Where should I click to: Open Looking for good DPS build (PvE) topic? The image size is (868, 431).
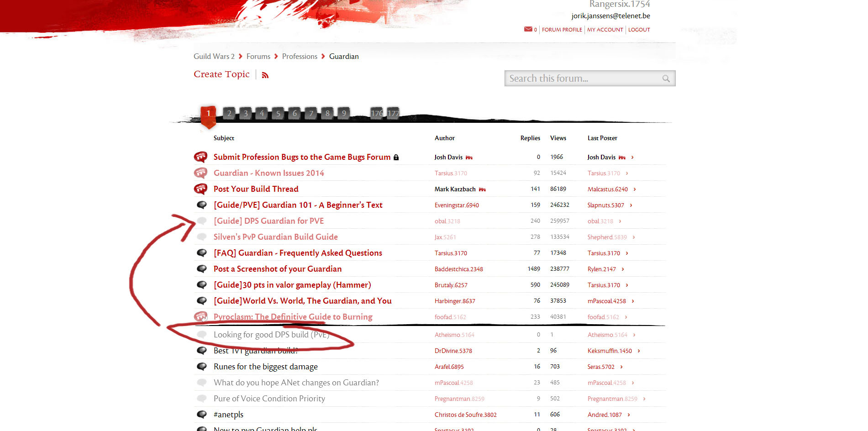pos(271,335)
